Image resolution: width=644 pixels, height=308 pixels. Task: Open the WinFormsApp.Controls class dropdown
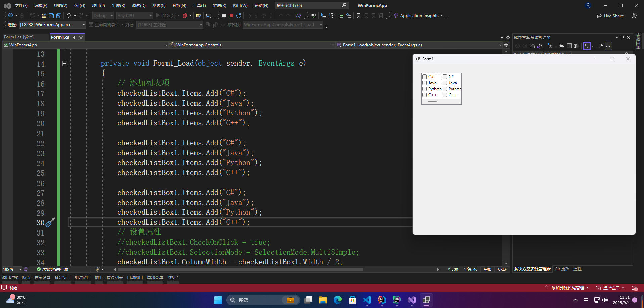[x=252, y=45]
